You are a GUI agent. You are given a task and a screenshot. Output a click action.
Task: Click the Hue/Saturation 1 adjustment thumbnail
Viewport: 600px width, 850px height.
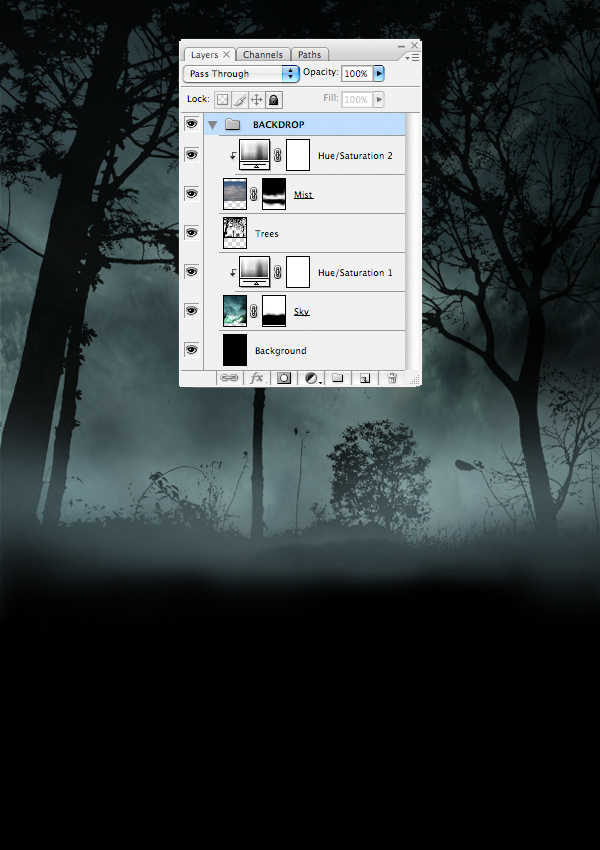tap(255, 272)
